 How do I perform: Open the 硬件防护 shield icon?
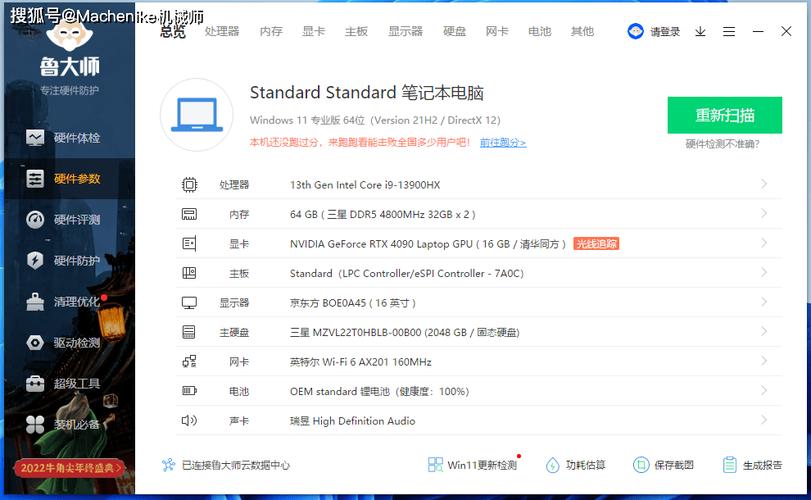35,260
